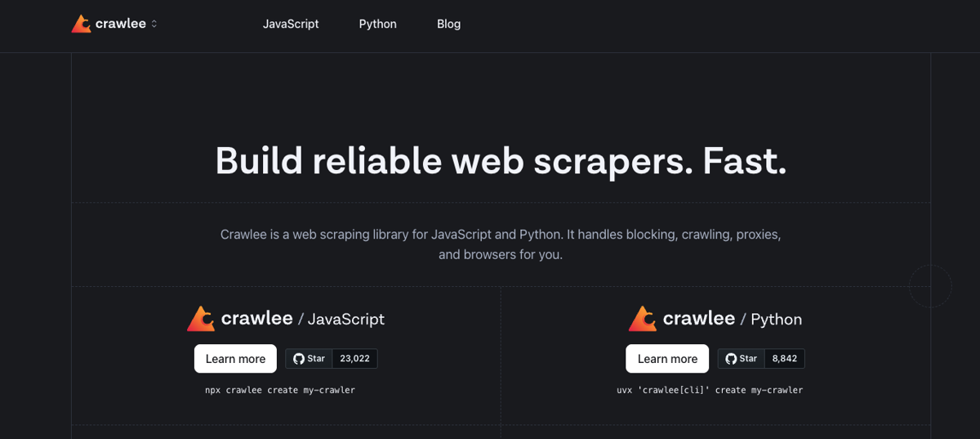Open the Python nav item
The width and height of the screenshot is (980, 439).
(378, 24)
